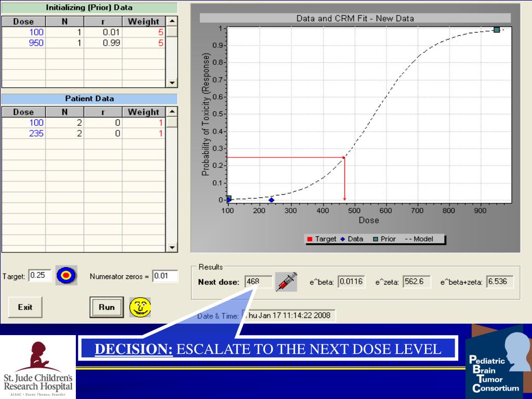Image resolution: width=532 pixels, height=399 pixels.
Task: Click the Target value field 0.25
Action: [40, 275]
